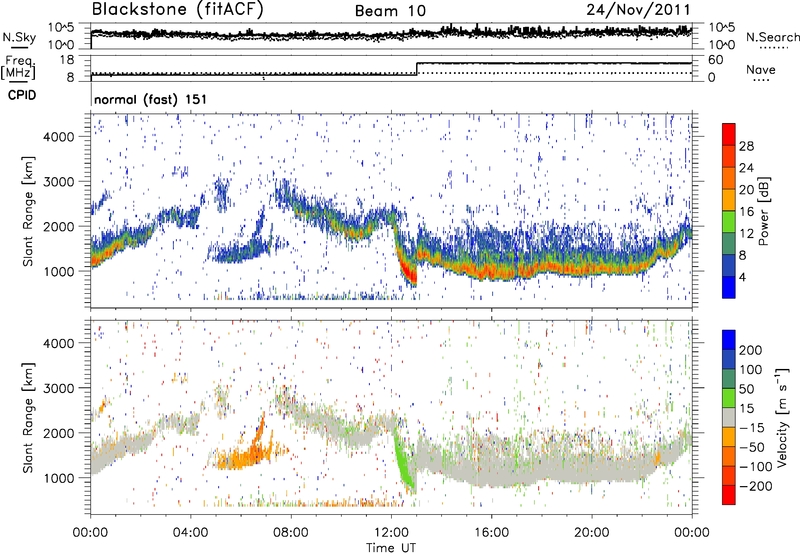Click the 'normal (fast) 151' text
This screenshot has width=800, height=554.
pos(151,99)
